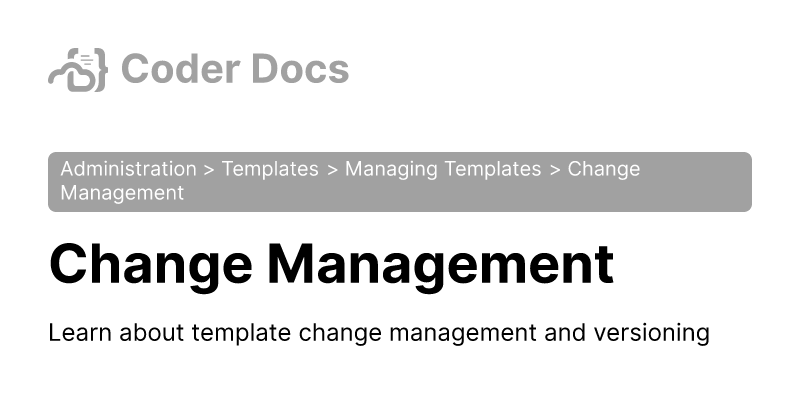The width and height of the screenshot is (800, 400).
Task: Navigate to the Managing Templates breadcrumb
Action: [x=443, y=169]
